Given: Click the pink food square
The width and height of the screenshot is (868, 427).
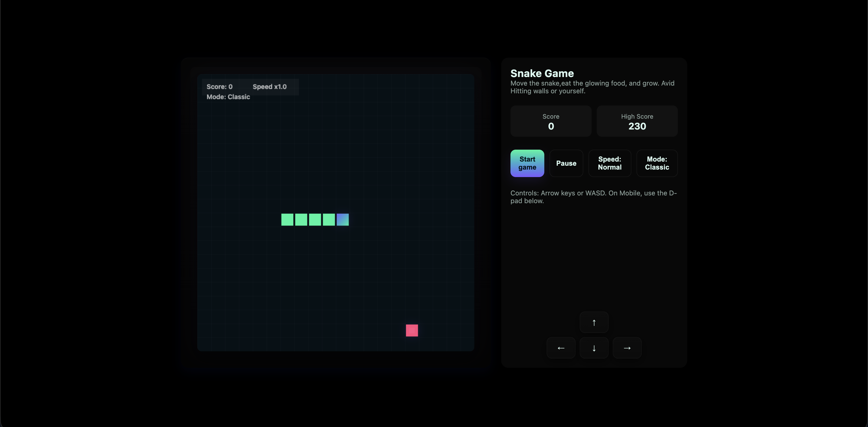Looking at the screenshot, I should pos(412,330).
